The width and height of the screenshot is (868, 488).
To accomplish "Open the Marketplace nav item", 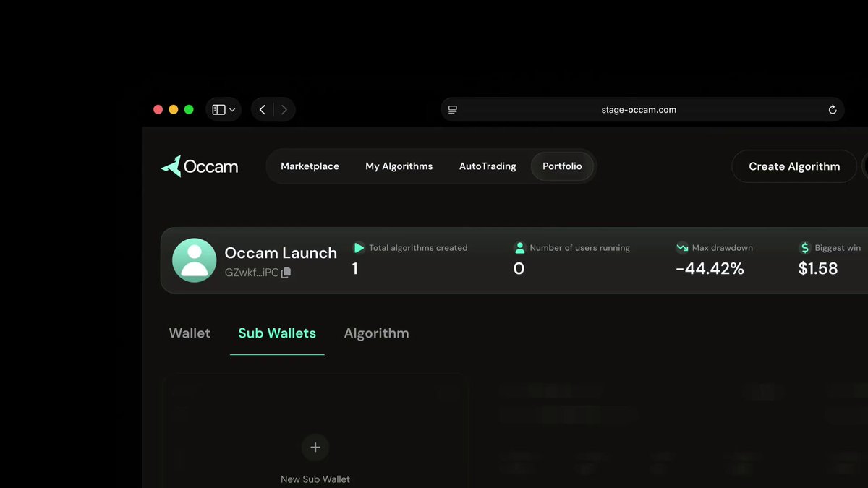I will 310,166.
